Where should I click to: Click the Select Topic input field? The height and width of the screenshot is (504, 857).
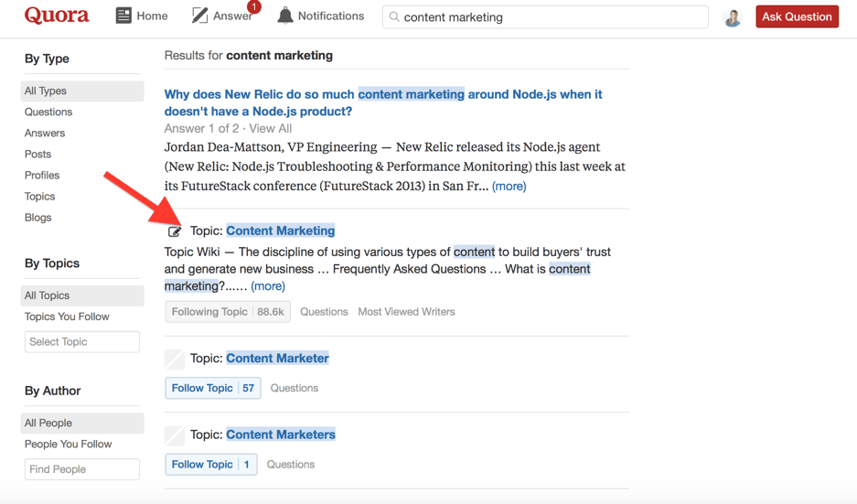(82, 342)
